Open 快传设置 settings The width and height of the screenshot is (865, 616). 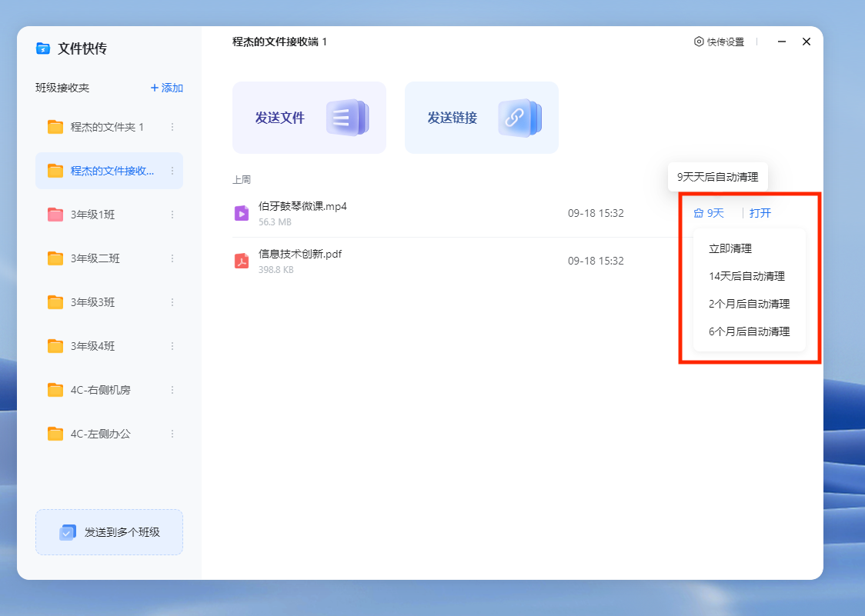719,42
